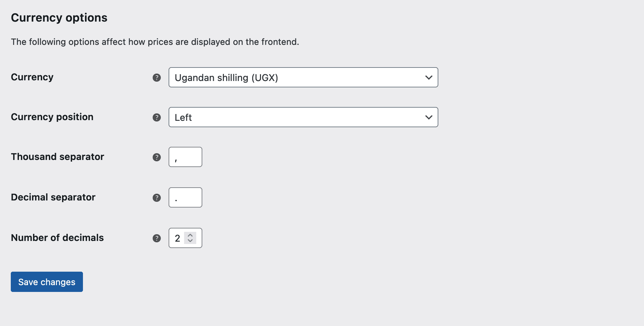Viewport: 644px width, 326px height.
Task: Click the Currency help icon
Action: click(156, 78)
